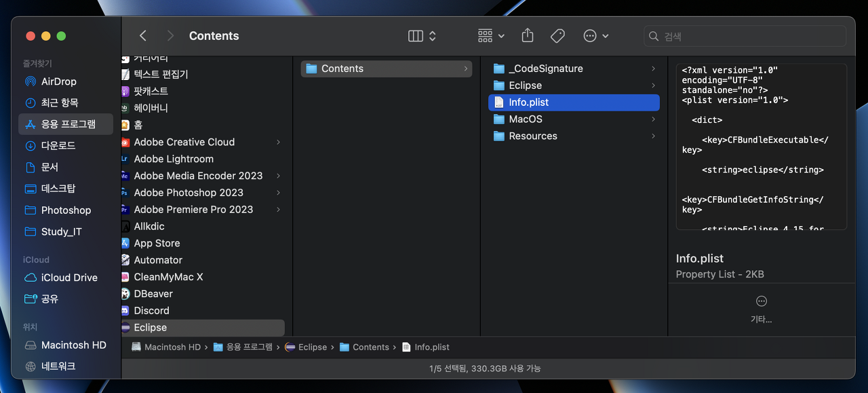Viewport: 868px width, 393px height.
Task: Select the 팟캐스트 app
Action: tap(203, 91)
